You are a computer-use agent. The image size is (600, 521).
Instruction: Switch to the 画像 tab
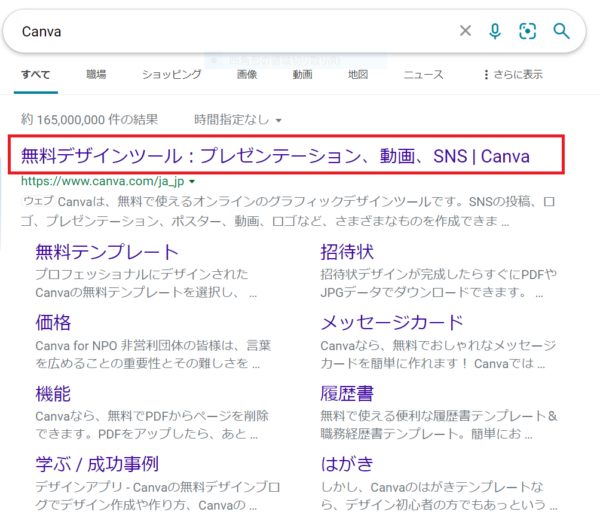tap(247, 74)
